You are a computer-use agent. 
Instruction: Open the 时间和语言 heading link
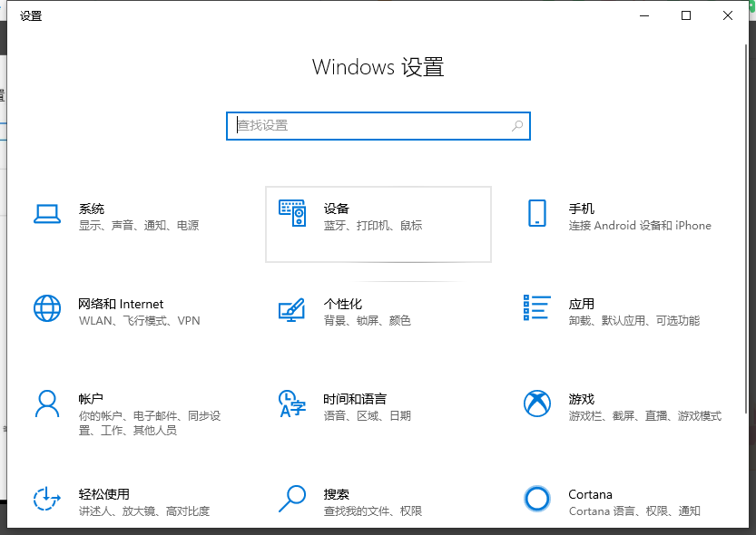pos(355,399)
